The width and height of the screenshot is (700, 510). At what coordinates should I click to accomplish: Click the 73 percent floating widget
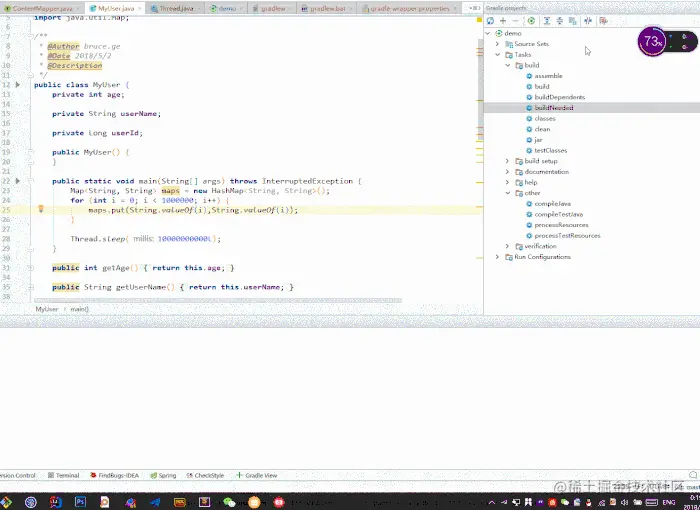click(652, 42)
